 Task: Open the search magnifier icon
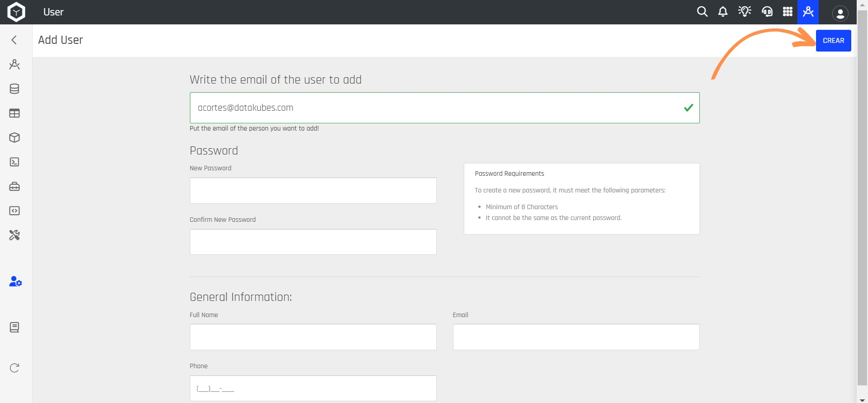tap(702, 12)
